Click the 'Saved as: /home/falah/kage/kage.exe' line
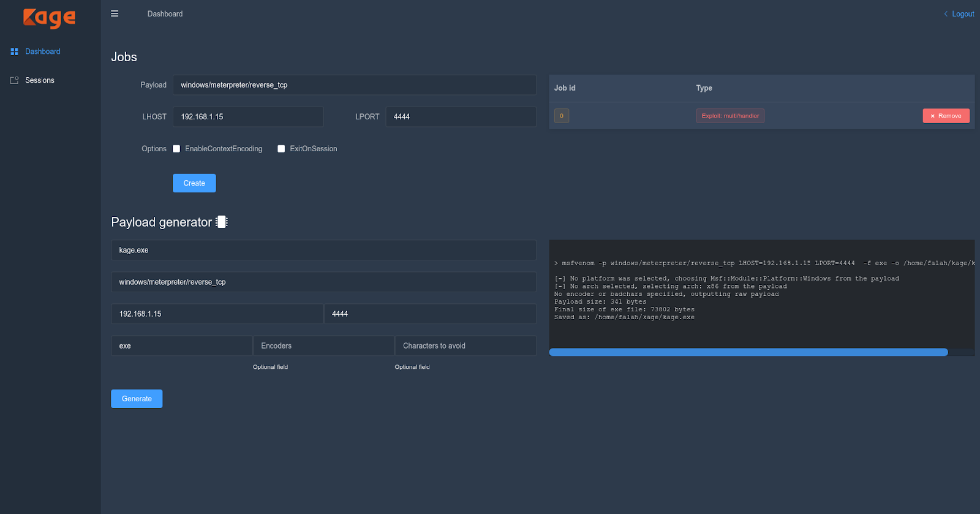This screenshot has width=980, height=514. click(624, 317)
